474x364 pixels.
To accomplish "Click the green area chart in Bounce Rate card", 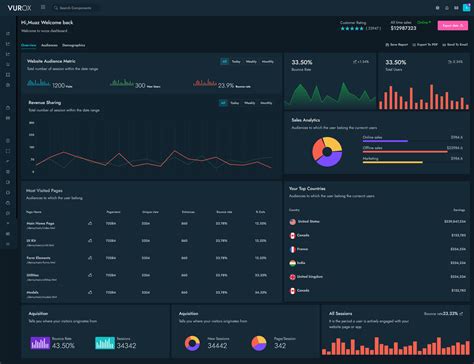I will click(330, 95).
